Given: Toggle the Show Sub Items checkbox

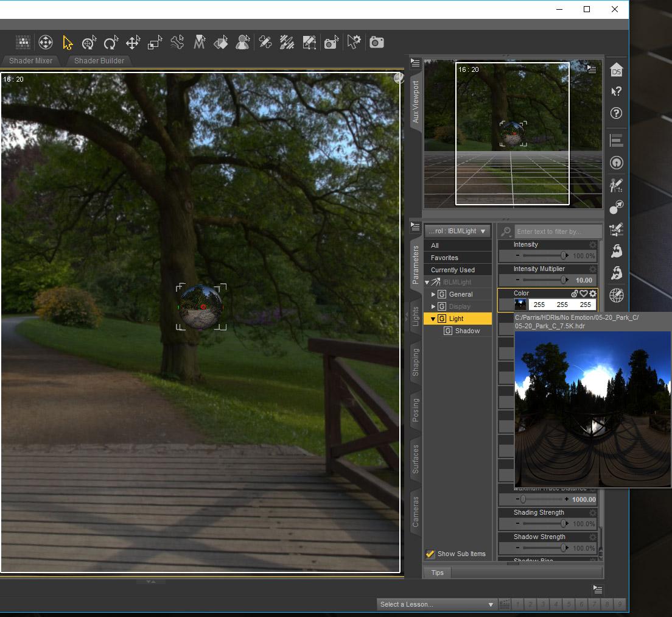Looking at the screenshot, I should coord(430,554).
